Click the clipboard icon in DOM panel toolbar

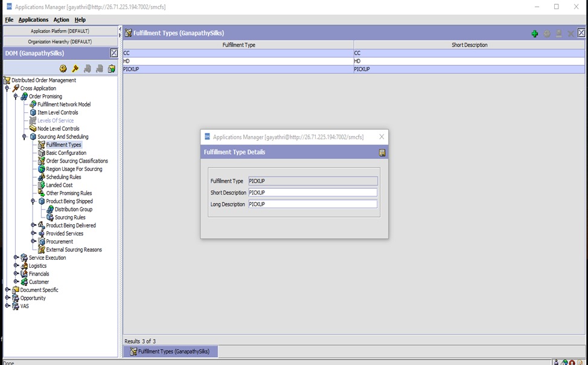coord(112,69)
